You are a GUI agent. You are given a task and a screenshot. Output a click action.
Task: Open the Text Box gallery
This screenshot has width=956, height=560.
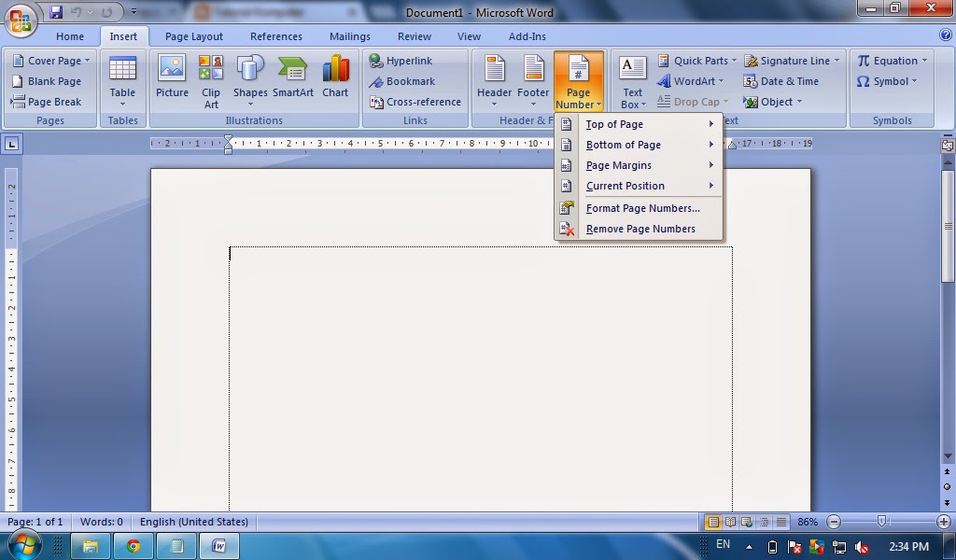click(x=632, y=82)
